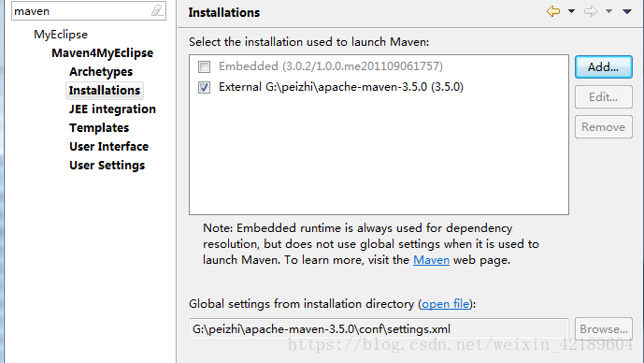Open the User Settings preference page
Viewport: 644px width, 363px height.
pos(107,166)
